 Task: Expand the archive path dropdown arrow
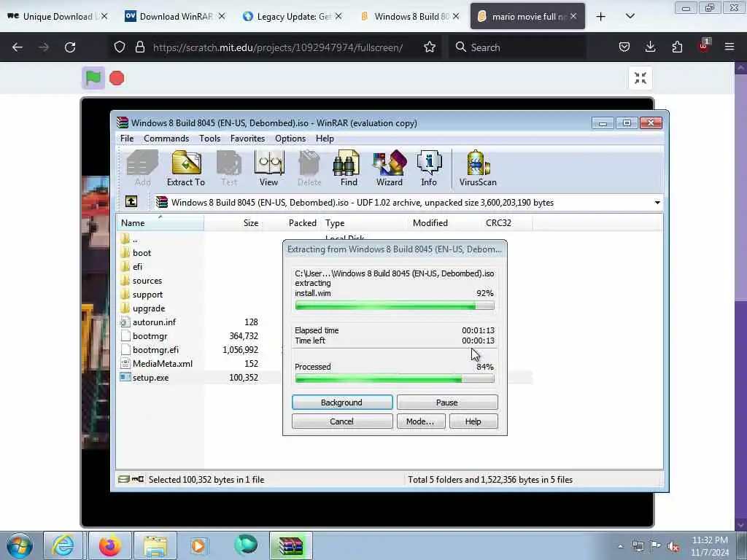pos(657,203)
